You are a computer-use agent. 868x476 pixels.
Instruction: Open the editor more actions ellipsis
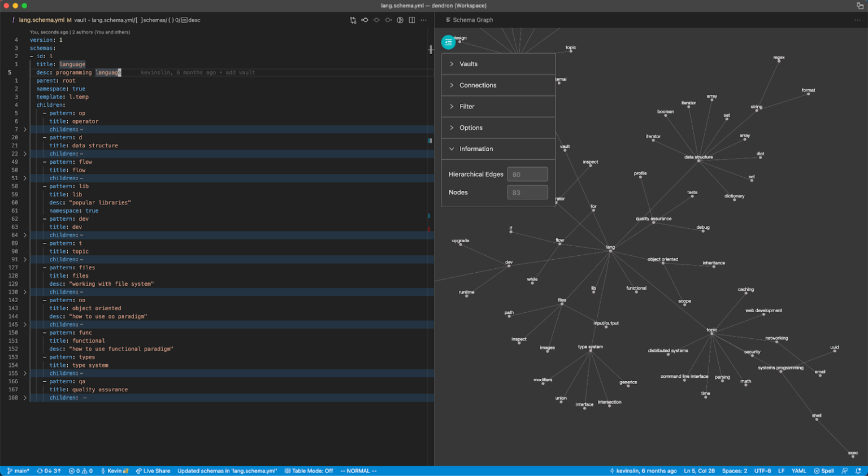click(424, 20)
